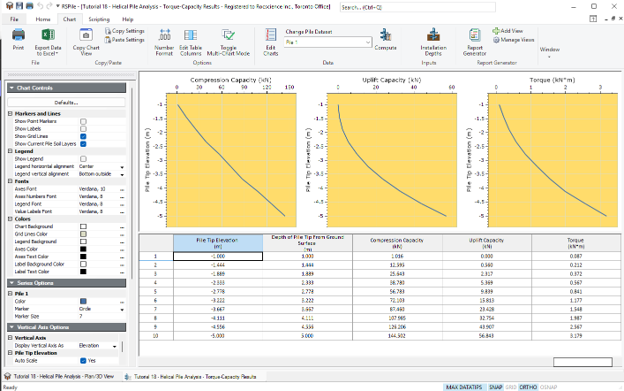Open Manage Views
Image resolution: width=624 pixels, height=391 pixels.
pos(513,39)
